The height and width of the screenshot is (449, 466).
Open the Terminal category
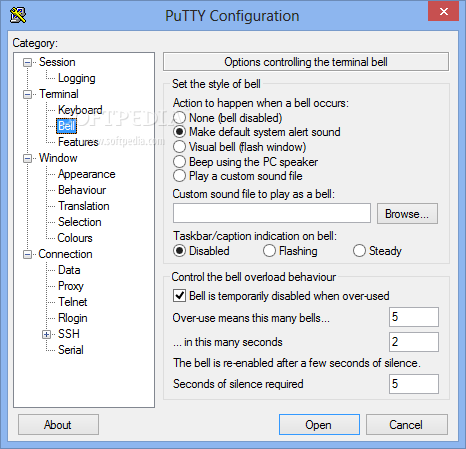[59, 94]
